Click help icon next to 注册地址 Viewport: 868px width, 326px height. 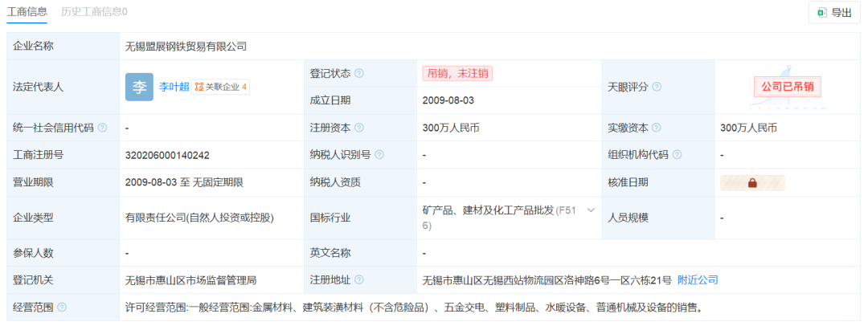click(x=358, y=280)
